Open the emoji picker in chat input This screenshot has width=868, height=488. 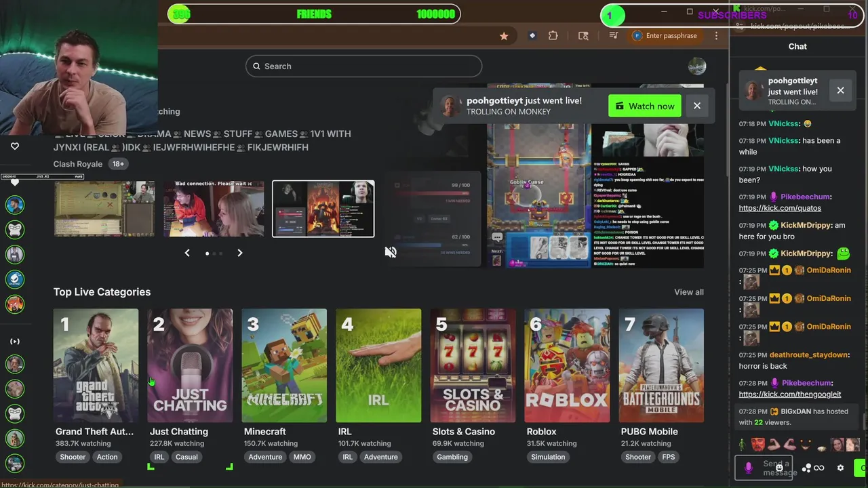click(780, 468)
